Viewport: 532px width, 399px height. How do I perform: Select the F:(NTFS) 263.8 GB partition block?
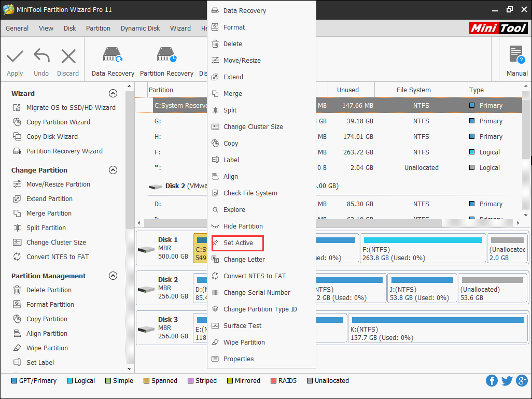click(x=423, y=249)
